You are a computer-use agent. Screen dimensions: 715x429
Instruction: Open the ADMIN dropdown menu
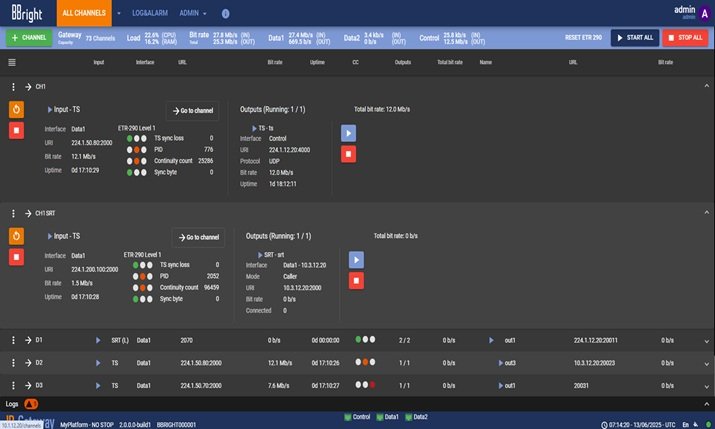pyautogui.click(x=193, y=14)
